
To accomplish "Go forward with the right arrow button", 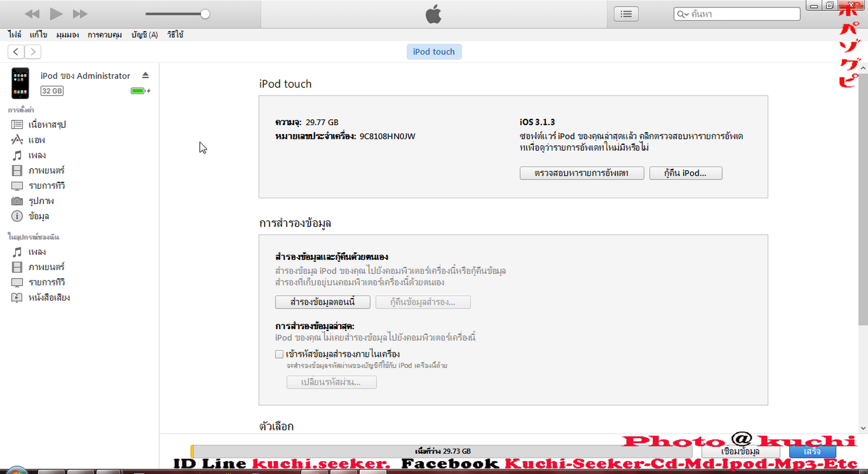I will (33, 52).
